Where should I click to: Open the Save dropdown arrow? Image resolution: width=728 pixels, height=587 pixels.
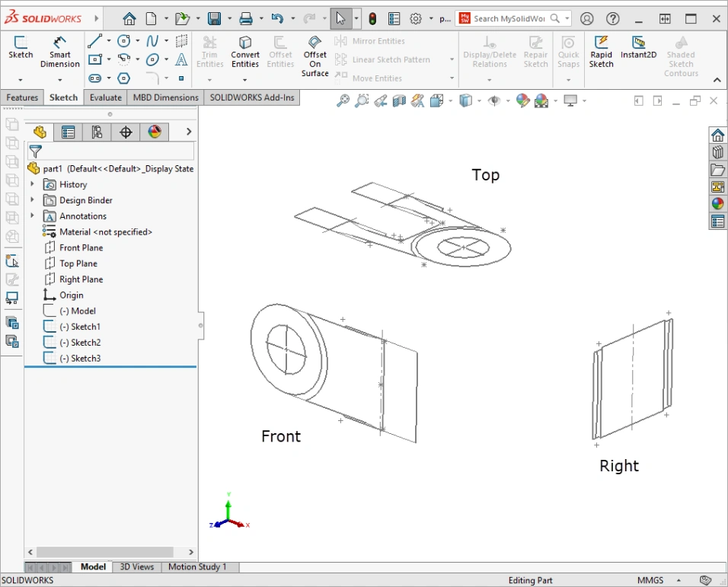point(229,18)
